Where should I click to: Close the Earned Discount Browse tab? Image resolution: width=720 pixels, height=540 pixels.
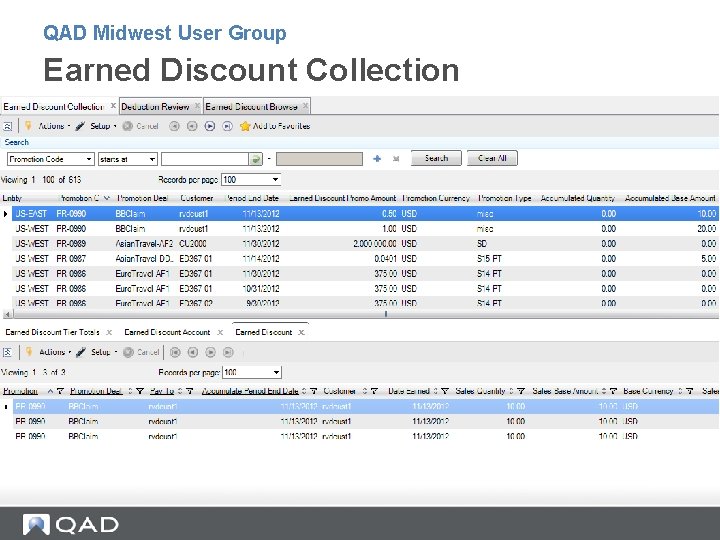point(305,106)
